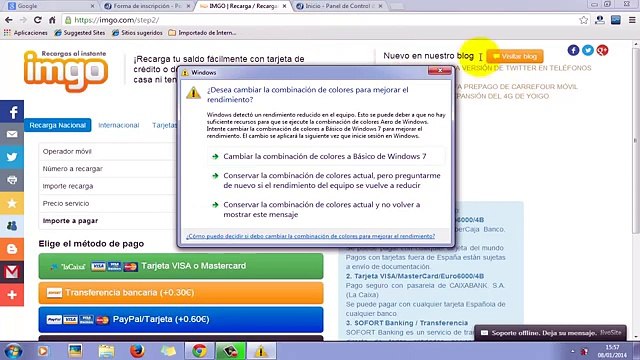640x360 pixels.
Task: Share on Twitter from the left sidebar
Action: coord(12,157)
